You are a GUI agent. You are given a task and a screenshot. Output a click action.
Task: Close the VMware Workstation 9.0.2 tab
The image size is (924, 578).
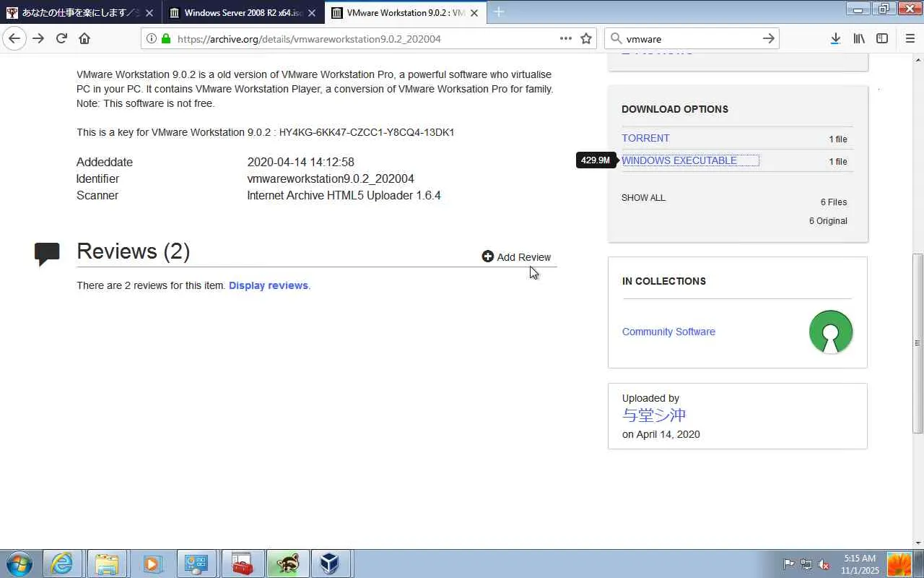474,13
